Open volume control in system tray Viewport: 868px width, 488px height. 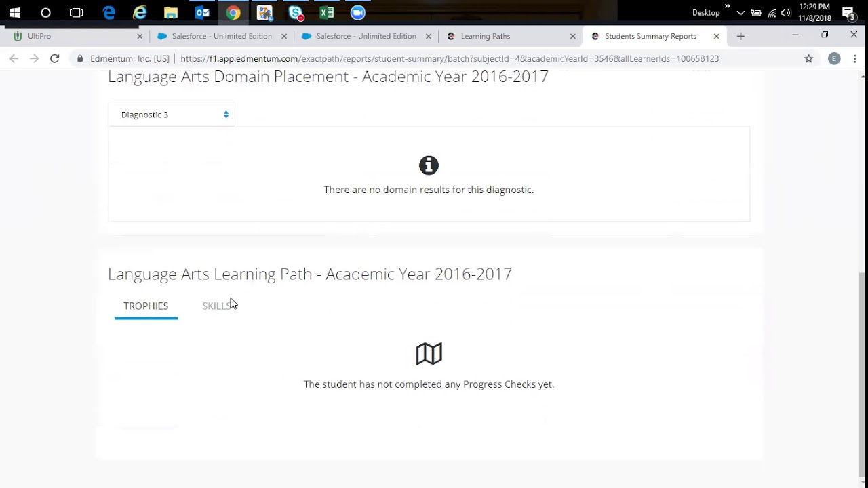(x=786, y=12)
